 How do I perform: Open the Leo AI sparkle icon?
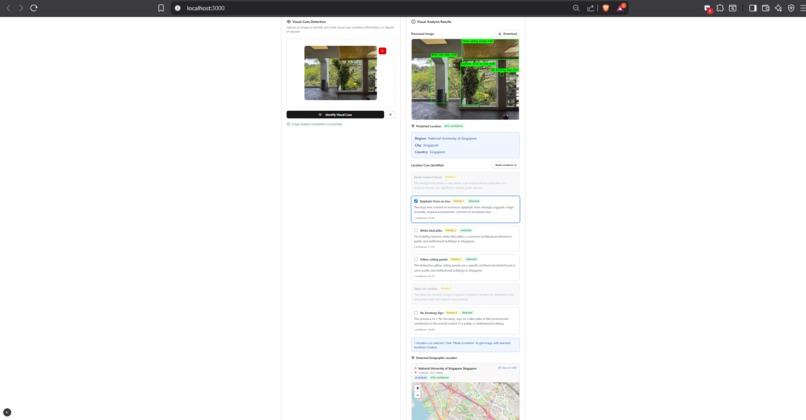778,8
